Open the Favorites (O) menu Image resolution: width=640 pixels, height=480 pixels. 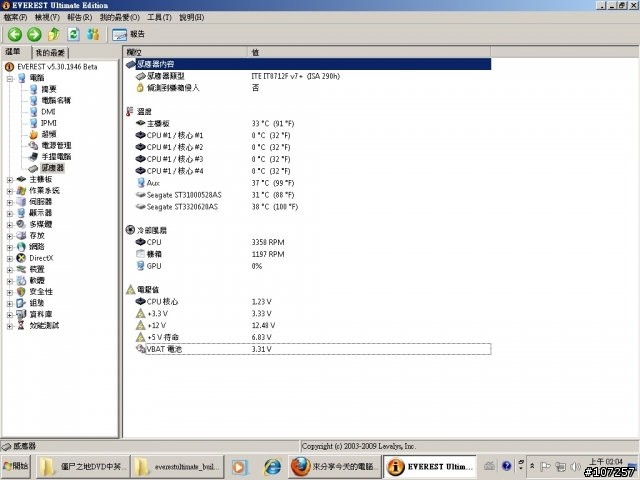point(120,17)
